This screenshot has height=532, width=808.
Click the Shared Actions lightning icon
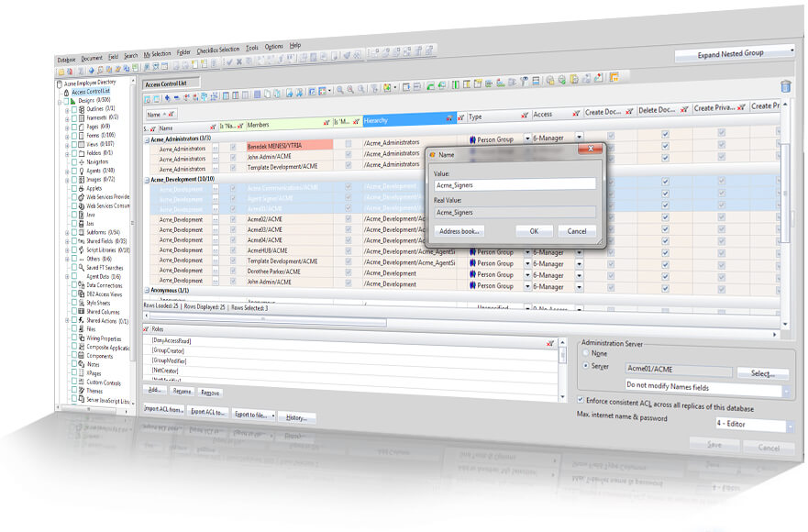point(82,320)
